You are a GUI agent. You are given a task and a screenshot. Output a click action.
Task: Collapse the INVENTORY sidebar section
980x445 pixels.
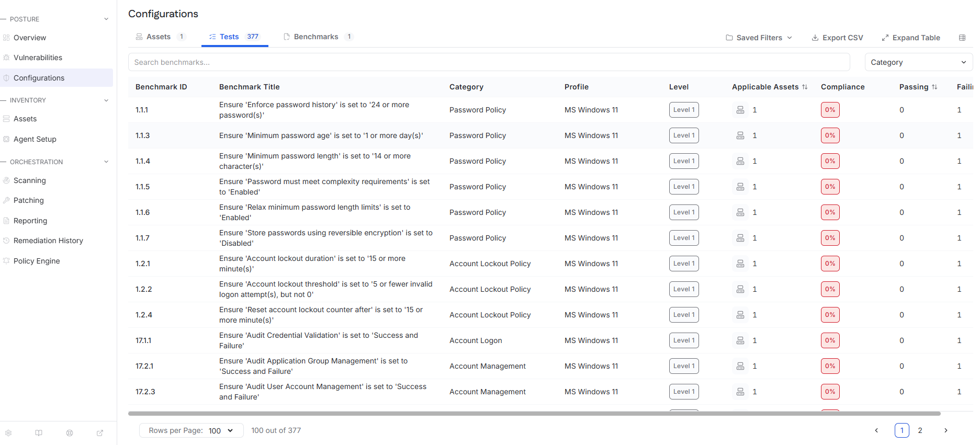pyautogui.click(x=106, y=100)
